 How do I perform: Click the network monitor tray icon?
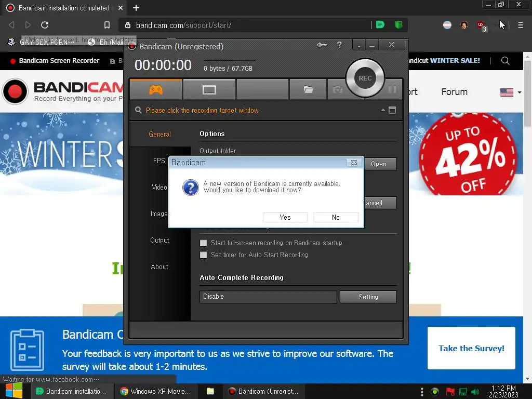(x=463, y=392)
